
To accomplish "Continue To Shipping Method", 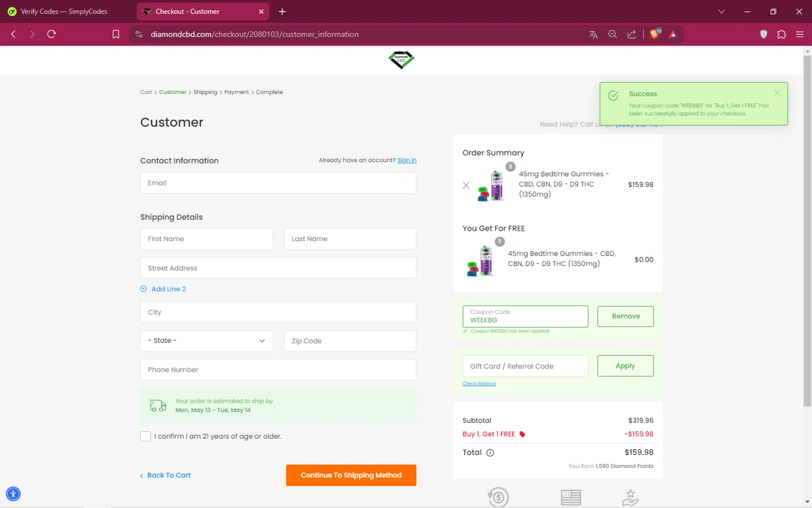I will tap(351, 476).
